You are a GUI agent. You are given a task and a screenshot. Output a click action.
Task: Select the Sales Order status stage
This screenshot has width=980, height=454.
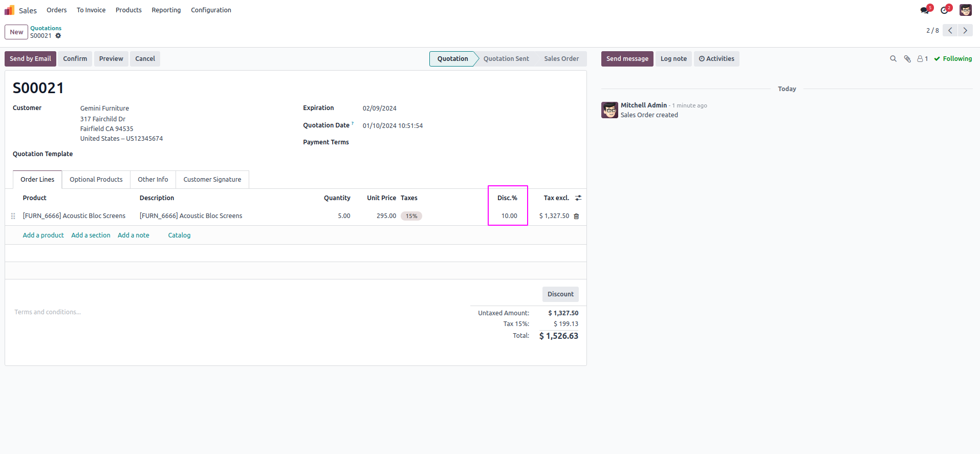click(561, 59)
